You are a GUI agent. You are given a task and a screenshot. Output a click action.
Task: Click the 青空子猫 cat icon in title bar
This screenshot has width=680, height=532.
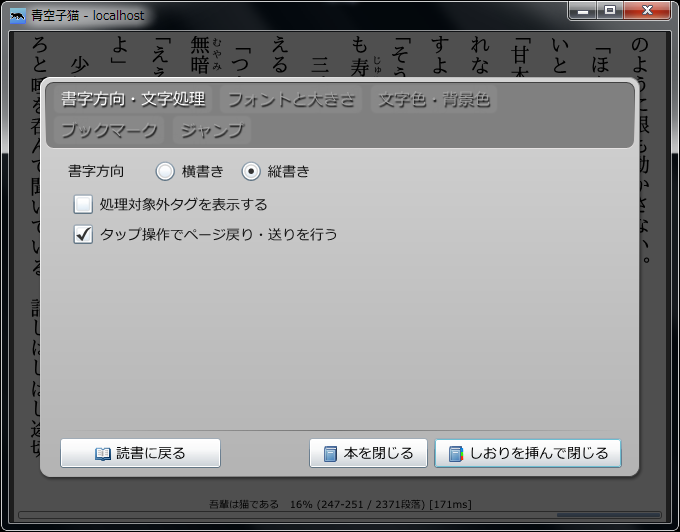18,16
